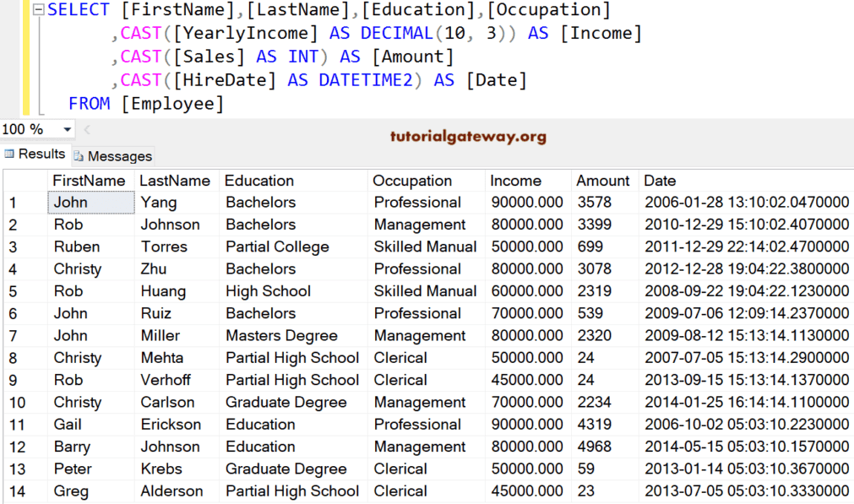Viewport: 854px width, 504px height.
Task: Select the Occupation column header
Action: click(x=427, y=181)
